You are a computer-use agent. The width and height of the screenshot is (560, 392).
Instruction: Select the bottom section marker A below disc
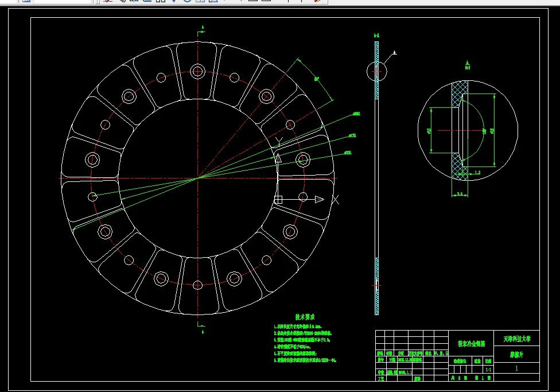[x=201, y=331]
